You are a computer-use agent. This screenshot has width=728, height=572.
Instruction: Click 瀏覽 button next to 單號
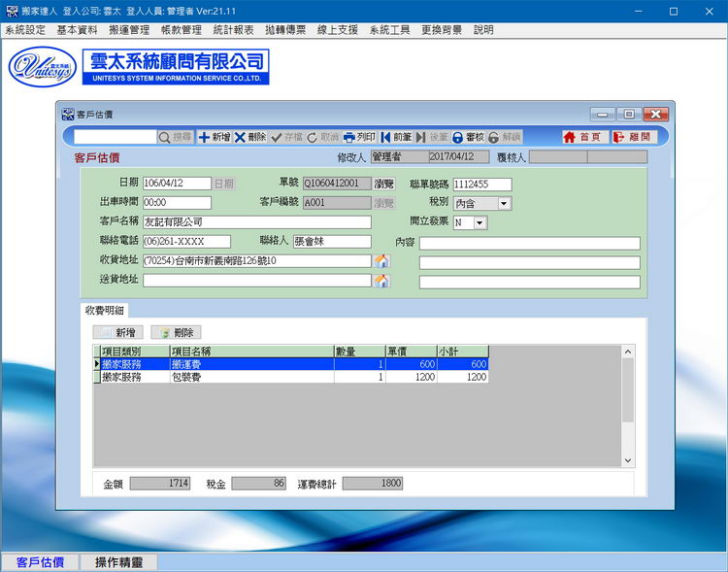384,184
